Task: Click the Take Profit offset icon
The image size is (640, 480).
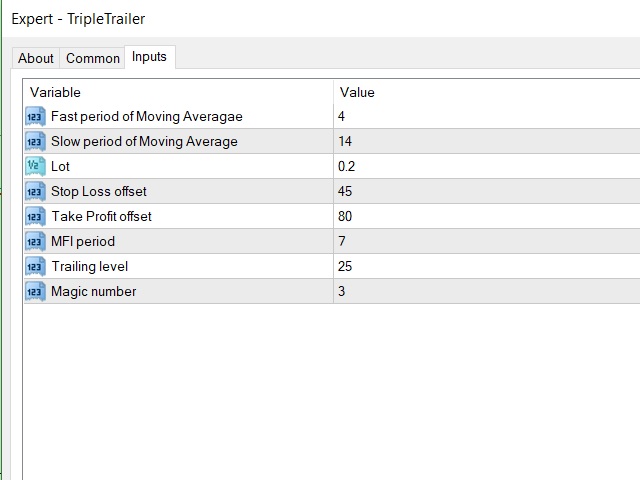Action: point(35,216)
